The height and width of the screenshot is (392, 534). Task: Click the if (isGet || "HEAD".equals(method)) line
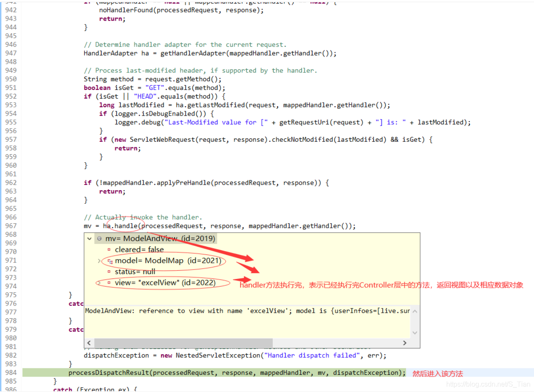[155, 96]
